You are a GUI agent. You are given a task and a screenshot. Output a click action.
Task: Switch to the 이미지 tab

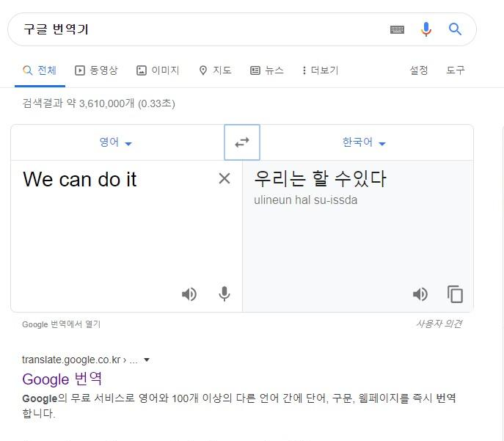[x=158, y=70]
